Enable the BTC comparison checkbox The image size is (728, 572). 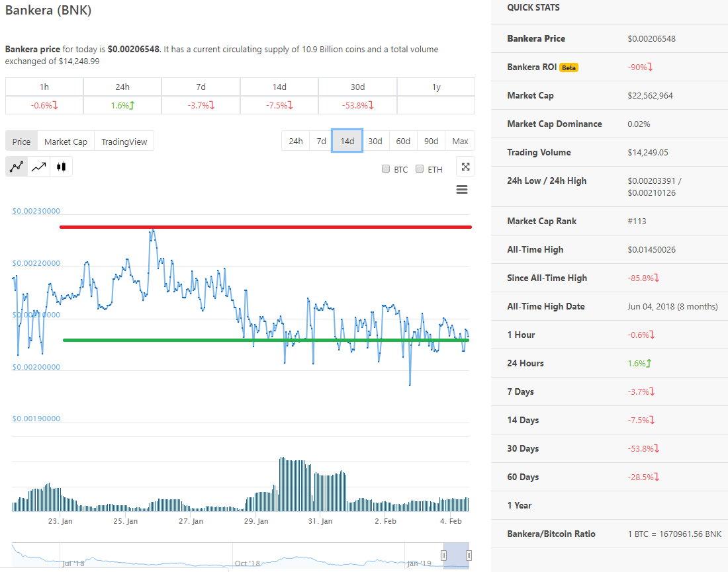pos(386,169)
